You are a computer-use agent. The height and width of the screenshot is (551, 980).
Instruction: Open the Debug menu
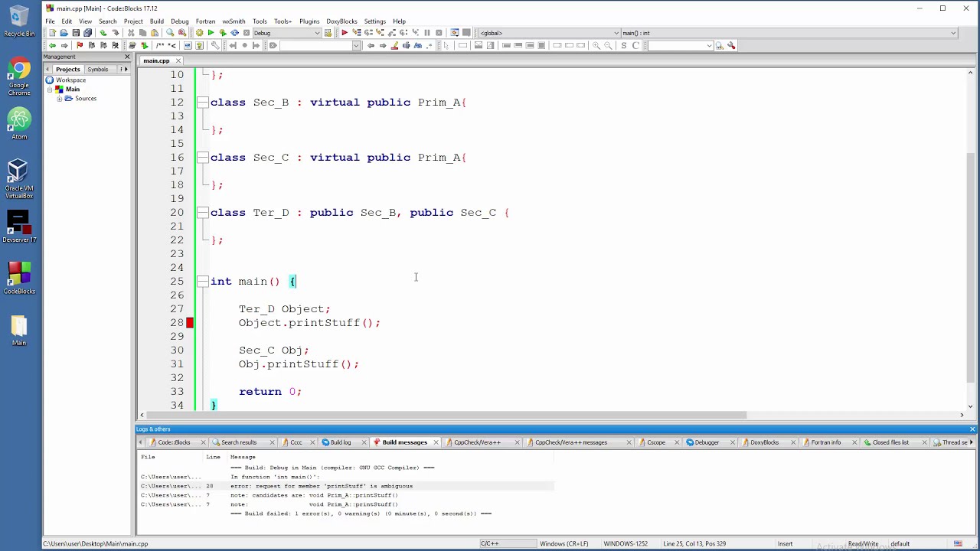180,21
